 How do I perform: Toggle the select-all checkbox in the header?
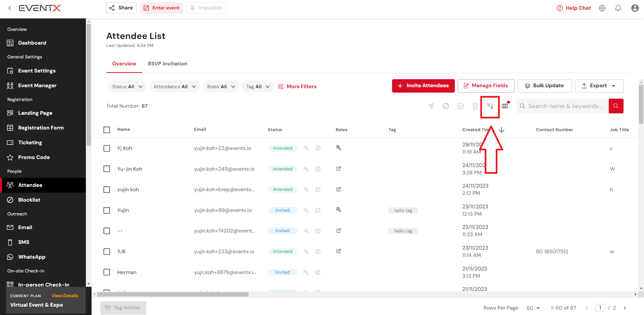pyautogui.click(x=107, y=130)
